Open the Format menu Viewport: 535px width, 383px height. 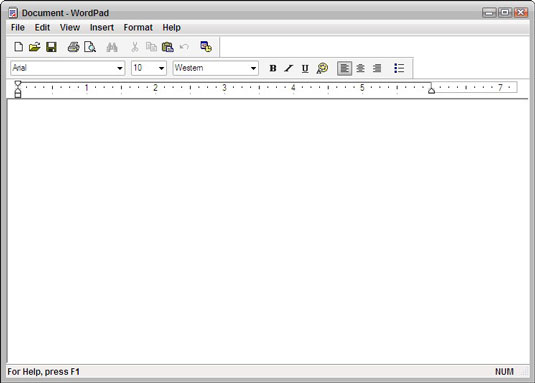(138, 28)
